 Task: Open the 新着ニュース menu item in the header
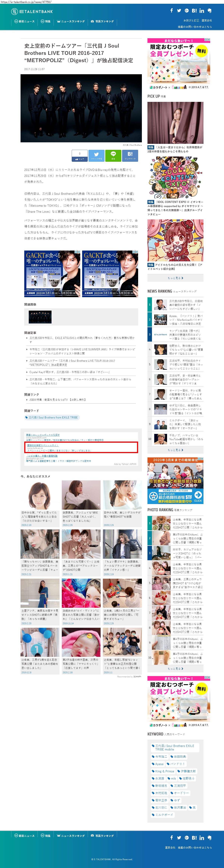(24, 21)
